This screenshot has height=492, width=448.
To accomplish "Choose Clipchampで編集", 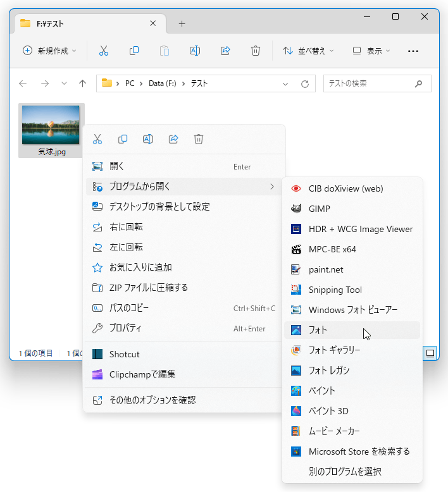I will pos(184,374).
